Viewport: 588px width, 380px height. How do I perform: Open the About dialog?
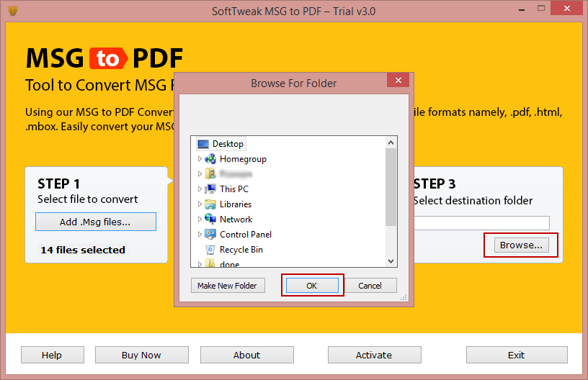coord(246,355)
